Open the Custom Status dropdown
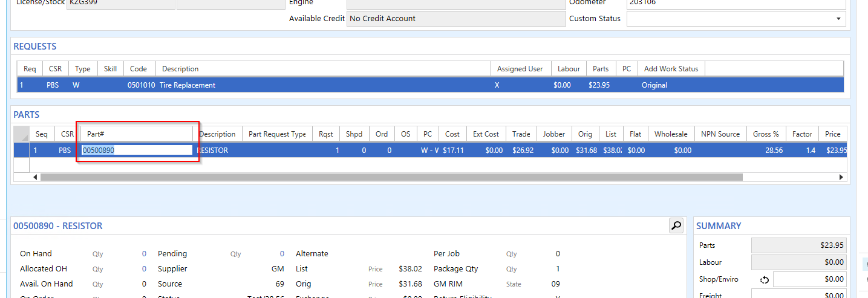The image size is (868, 298). [838, 19]
